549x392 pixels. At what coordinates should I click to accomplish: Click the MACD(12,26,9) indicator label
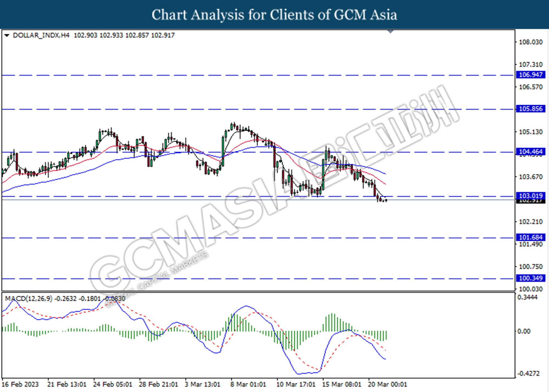coord(29,299)
